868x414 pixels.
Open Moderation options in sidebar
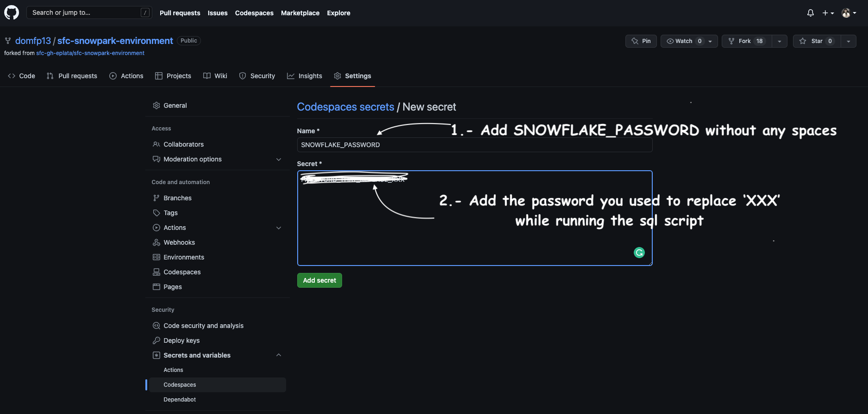(x=193, y=159)
